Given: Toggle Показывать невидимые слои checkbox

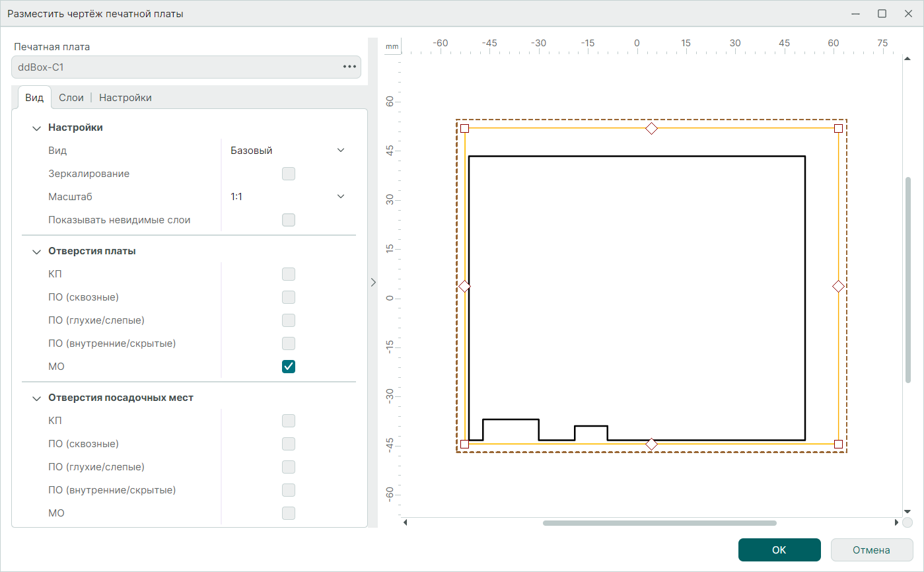Looking at the screenshot, I should tap(289, 220).
